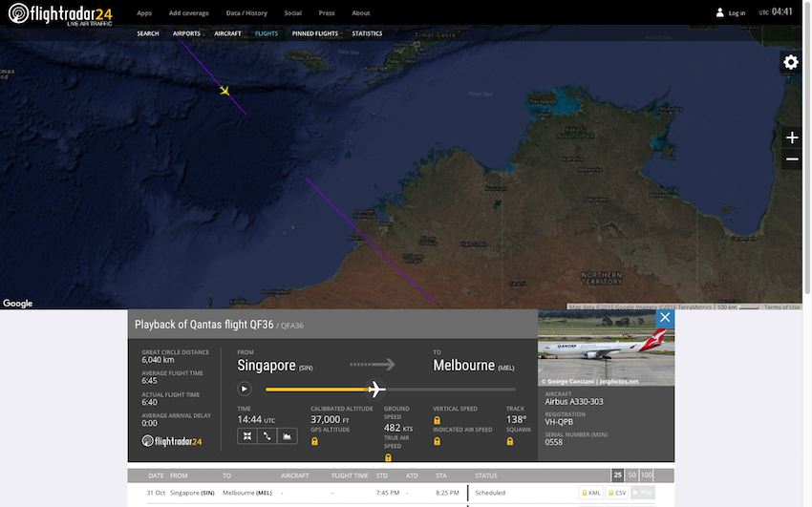Viewport: 812px width, 507px height.
Task: Jump ahead on the grey playback track
Action: [451, 389]
